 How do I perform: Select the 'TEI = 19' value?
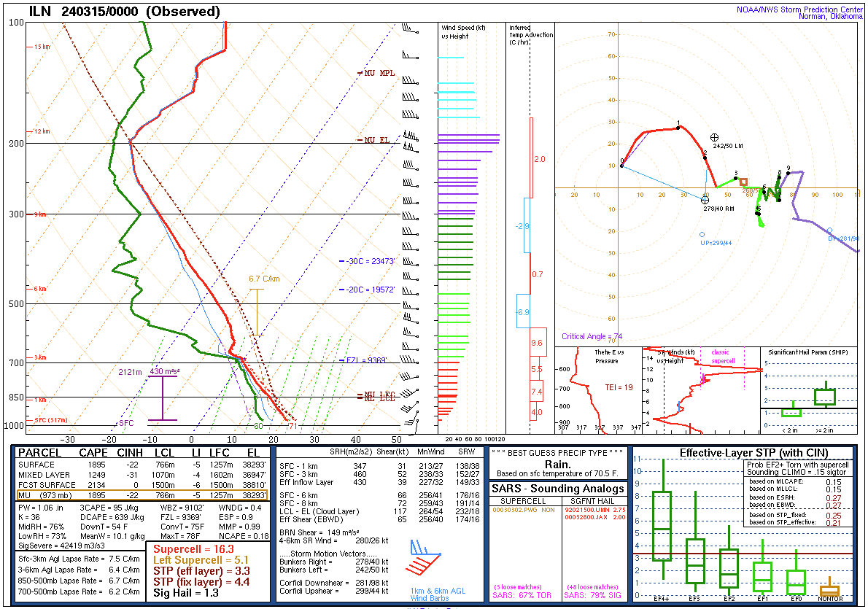[x=619, y=387]
